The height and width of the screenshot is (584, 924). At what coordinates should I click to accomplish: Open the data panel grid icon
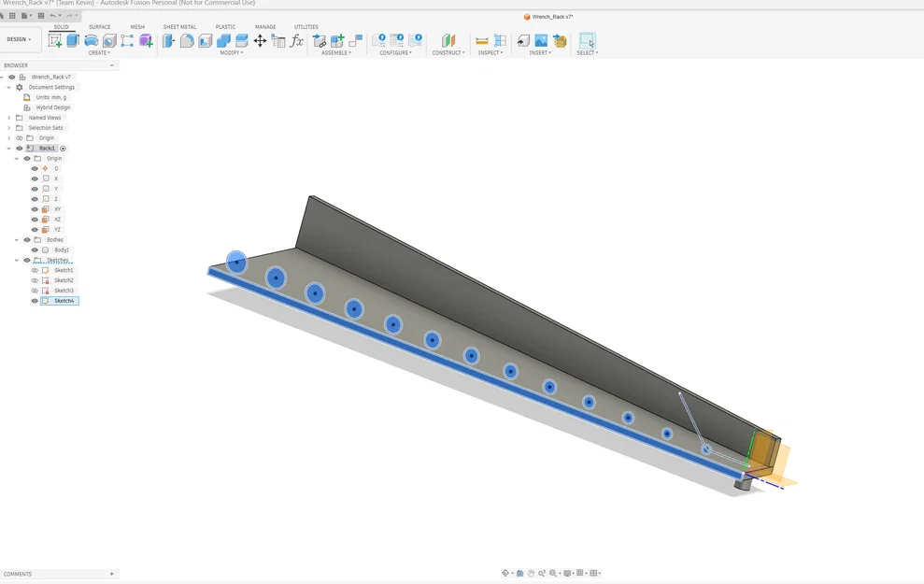point(12,15)
